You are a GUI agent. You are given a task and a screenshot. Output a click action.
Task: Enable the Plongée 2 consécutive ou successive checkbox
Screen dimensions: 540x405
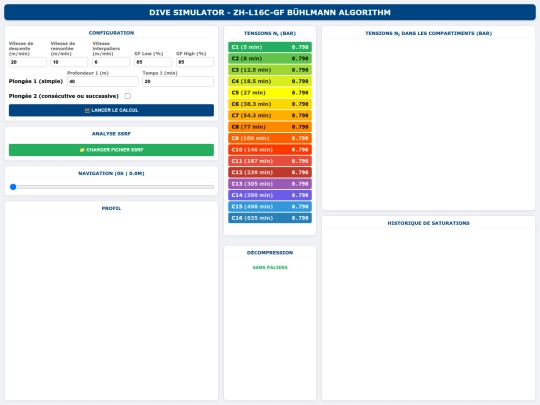click(x=128, y=96)
